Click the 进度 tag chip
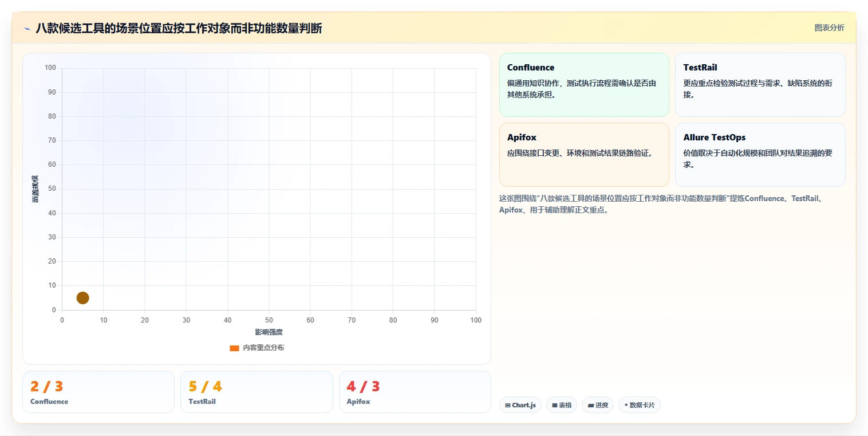Screen dimensions: 868x436 [597, 405]
